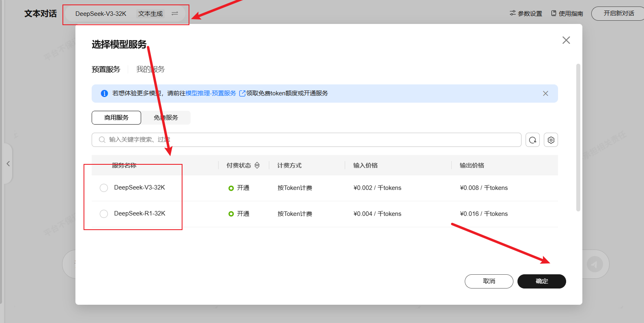The image size is (644, 323).
Task: Click the 文本生成 tag
Action: coord(150,14)
